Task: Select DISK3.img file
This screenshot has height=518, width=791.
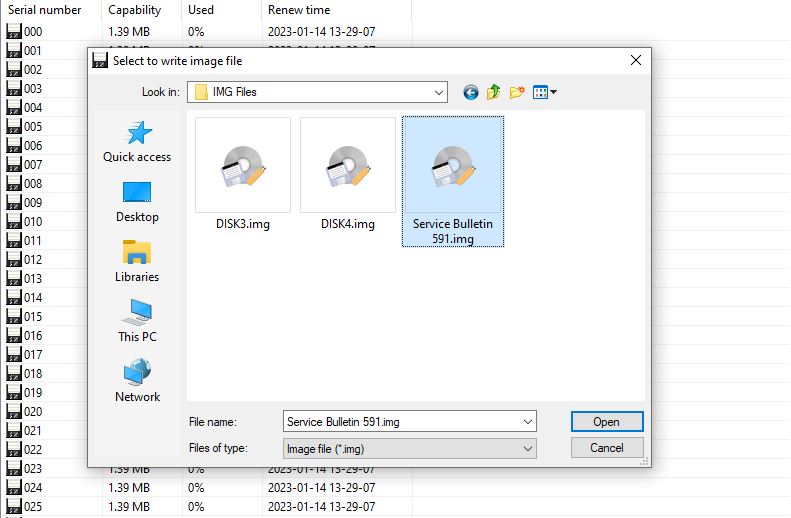Action: click(243, 175)
